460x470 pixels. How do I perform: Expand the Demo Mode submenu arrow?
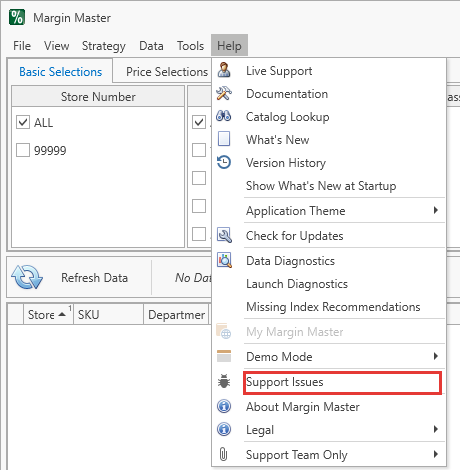click(x=436, y=356)
